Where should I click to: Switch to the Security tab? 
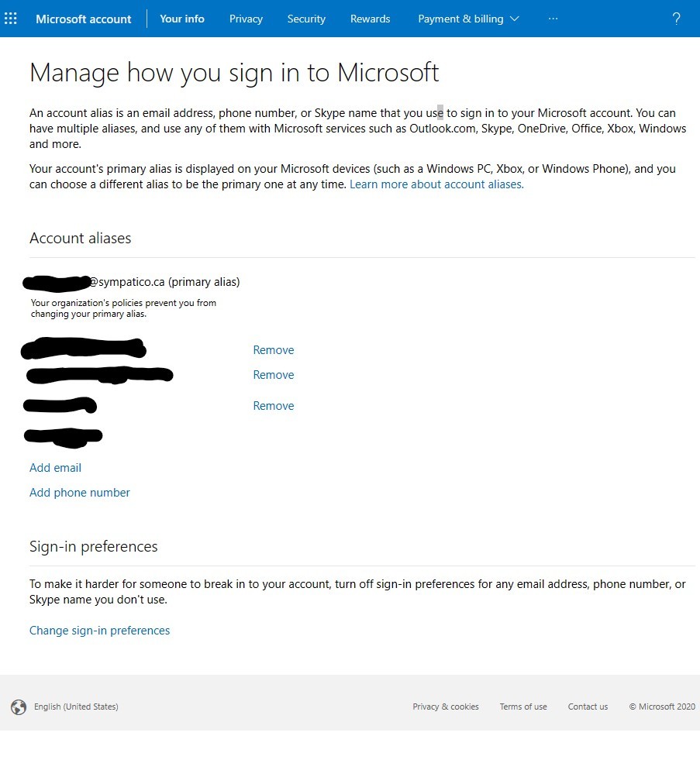(305, 19)
